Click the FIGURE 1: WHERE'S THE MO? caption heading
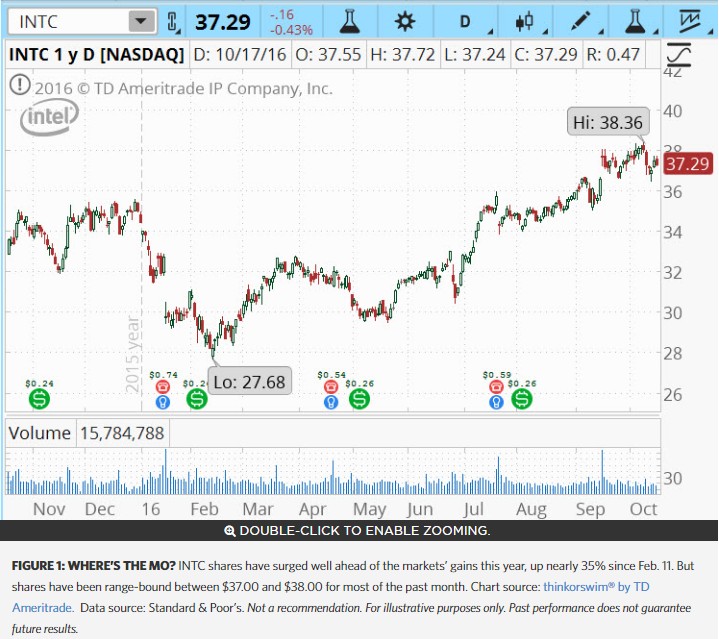719x639 pixels. pyautogui.click(x=94, y=566)
